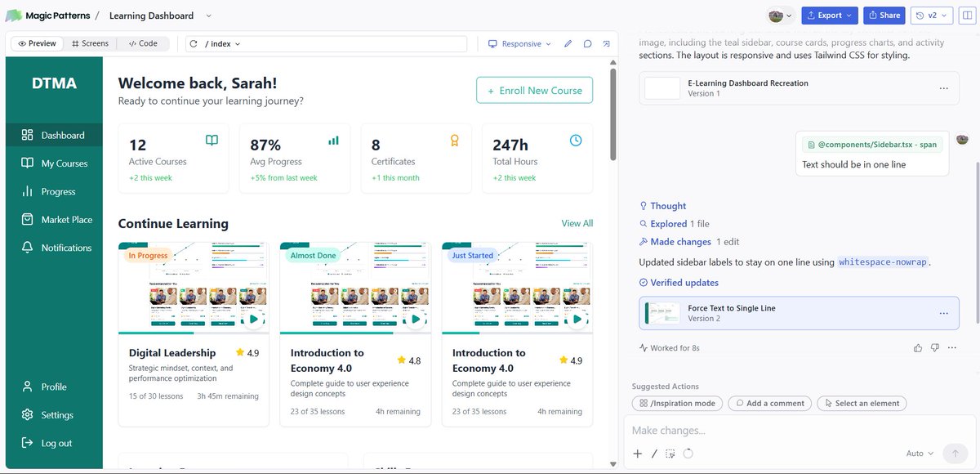
Task: Click the Share button
Action: pos(884,15)
